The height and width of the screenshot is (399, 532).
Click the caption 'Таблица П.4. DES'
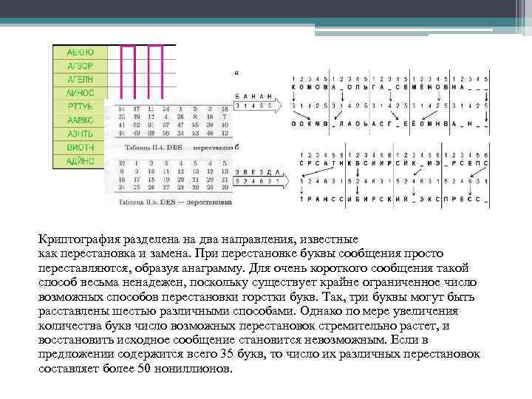pyautogui.click(x=154, y=148)
